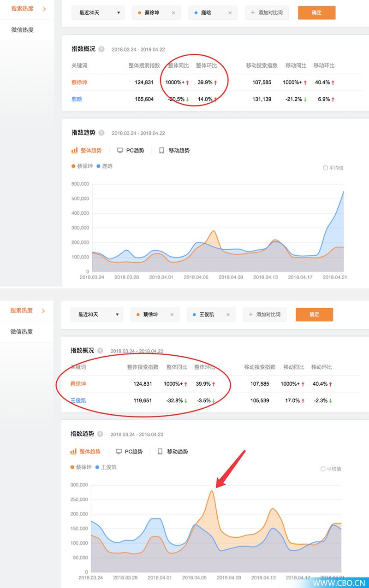
Task: Click the 确定 button next to 鹿晗 comparison
Action: coord(316,13)
